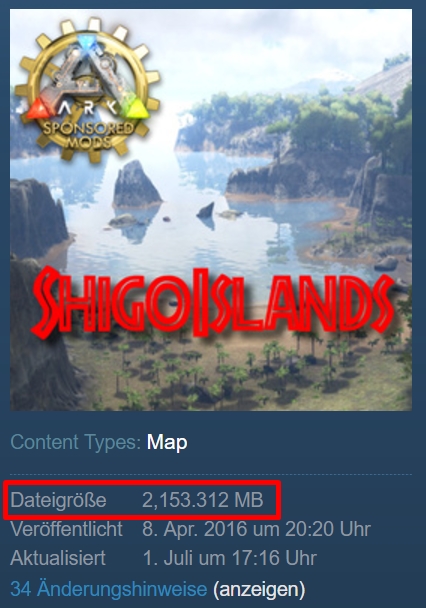
Task: Click the pointed rock in the lagoon preview
Action: click(136, 183)
